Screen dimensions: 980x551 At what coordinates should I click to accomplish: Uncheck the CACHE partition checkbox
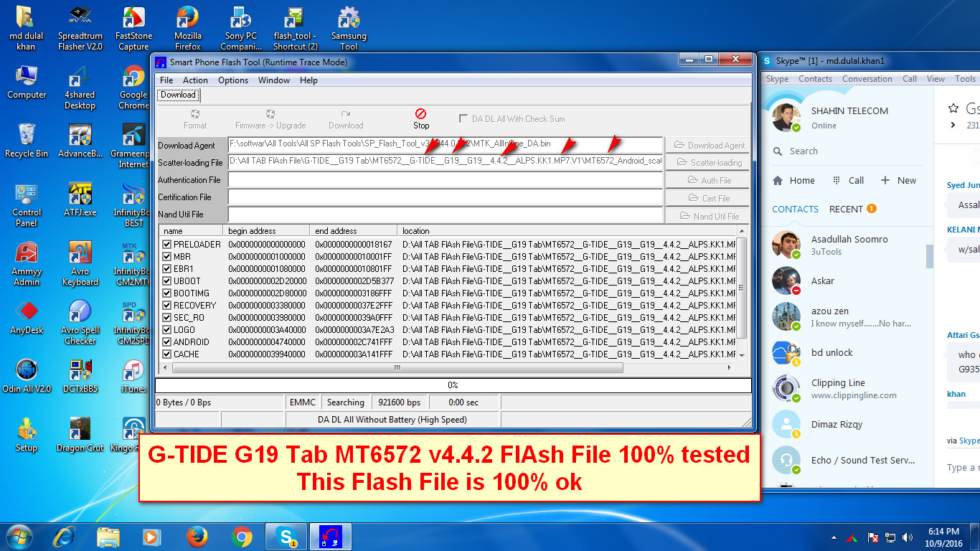tap(166, 354)
